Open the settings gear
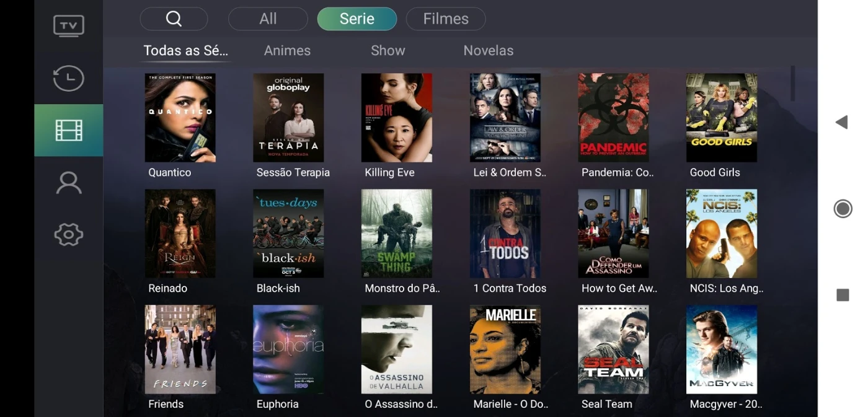This screenshot has width=868, height=417. click(68, 234)
